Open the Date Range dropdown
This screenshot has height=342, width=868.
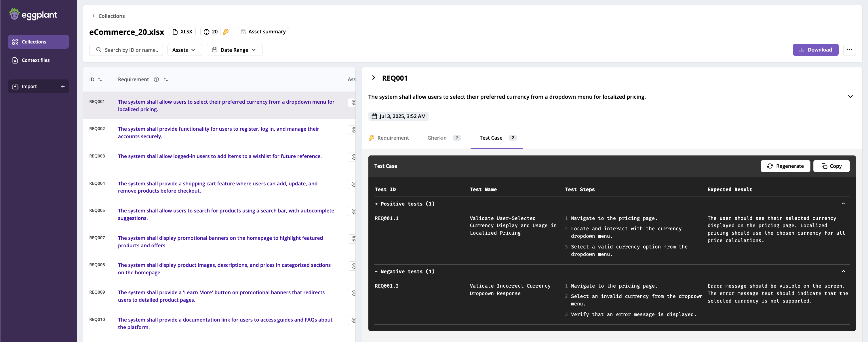tap(234, 50)
